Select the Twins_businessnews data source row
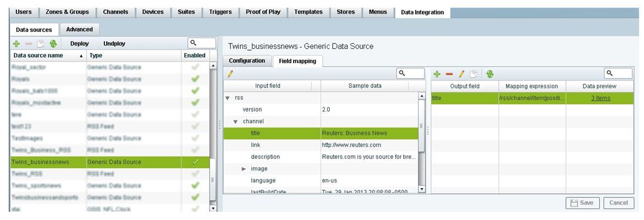Image resolution: width=644 pixels, height=220 pixels. (x=109, y=162)
